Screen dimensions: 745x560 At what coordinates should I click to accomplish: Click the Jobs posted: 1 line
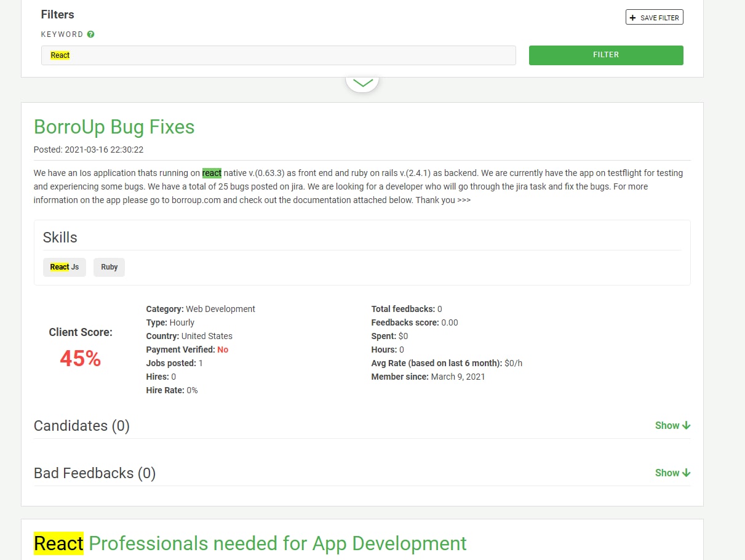pos(175,363)
